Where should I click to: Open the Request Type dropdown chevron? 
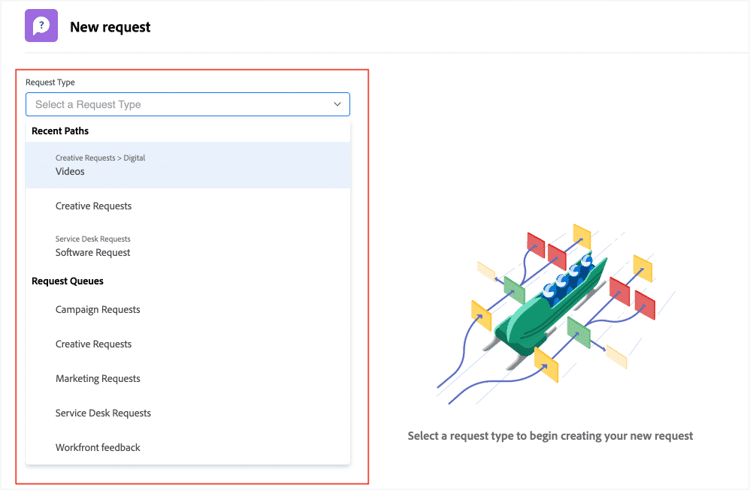tap(337, 104)
